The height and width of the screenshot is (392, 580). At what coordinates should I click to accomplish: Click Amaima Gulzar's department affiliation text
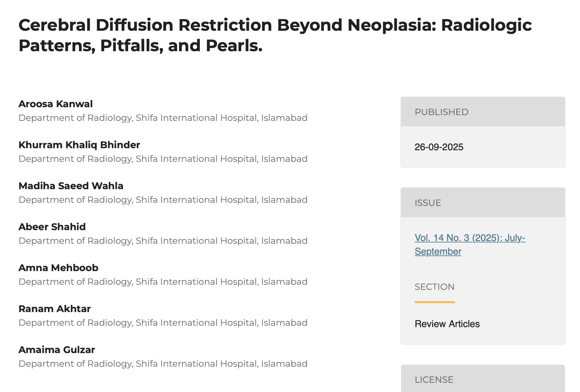point(163,364)
